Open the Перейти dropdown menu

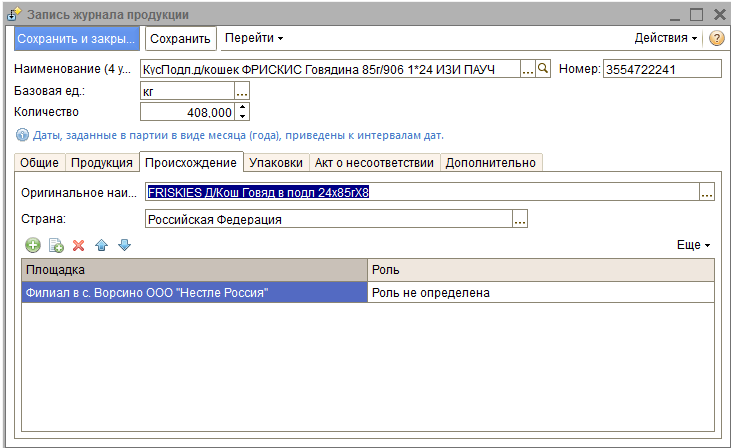[x=254, y=38]
